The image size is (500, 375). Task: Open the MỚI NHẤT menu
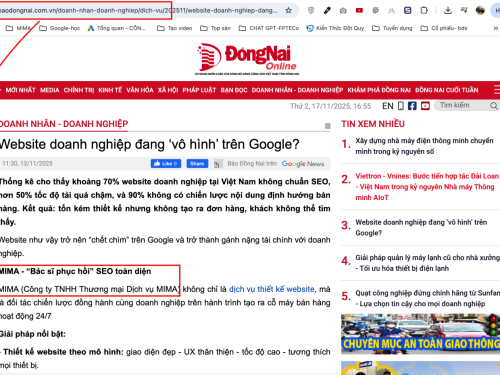tap(20, 90)
